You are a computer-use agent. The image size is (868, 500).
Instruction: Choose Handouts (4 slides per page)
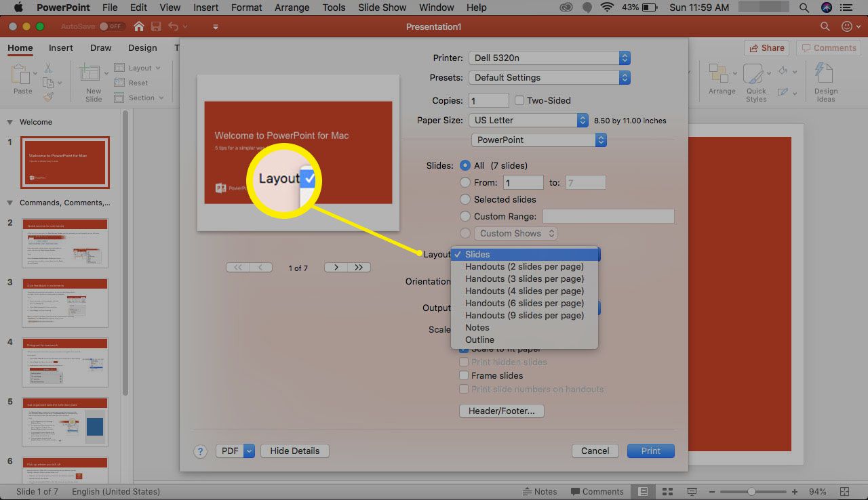[525, 291]
